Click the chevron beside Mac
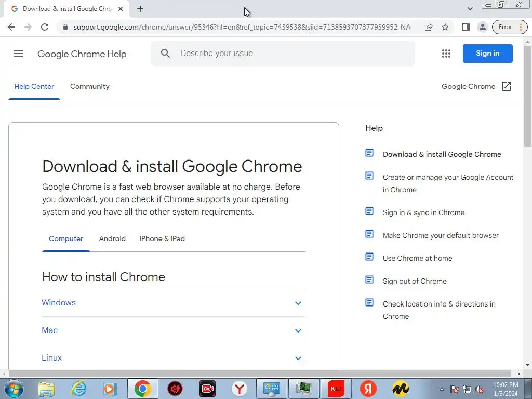This screenshot has height=399, width=532. 298,331
